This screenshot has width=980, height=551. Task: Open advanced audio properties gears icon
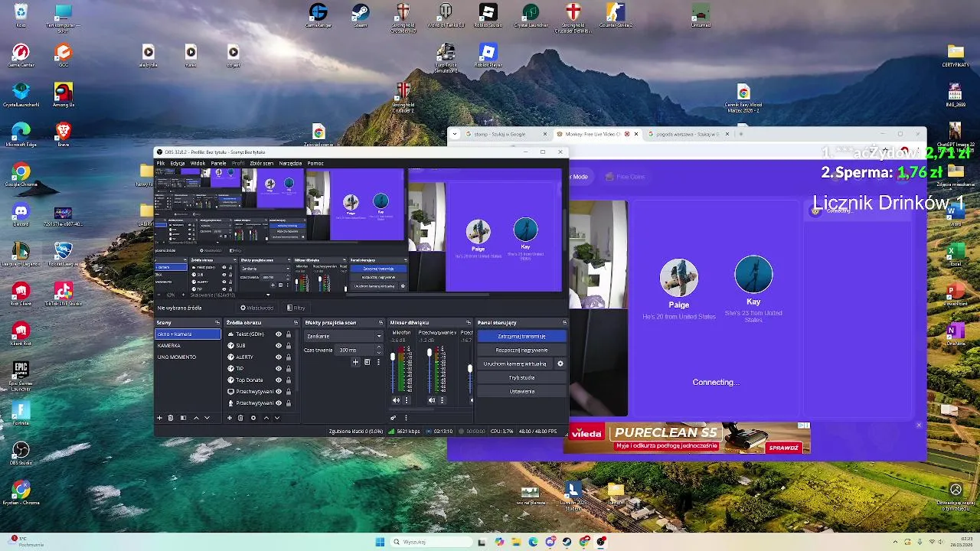[x=393, y=418]
